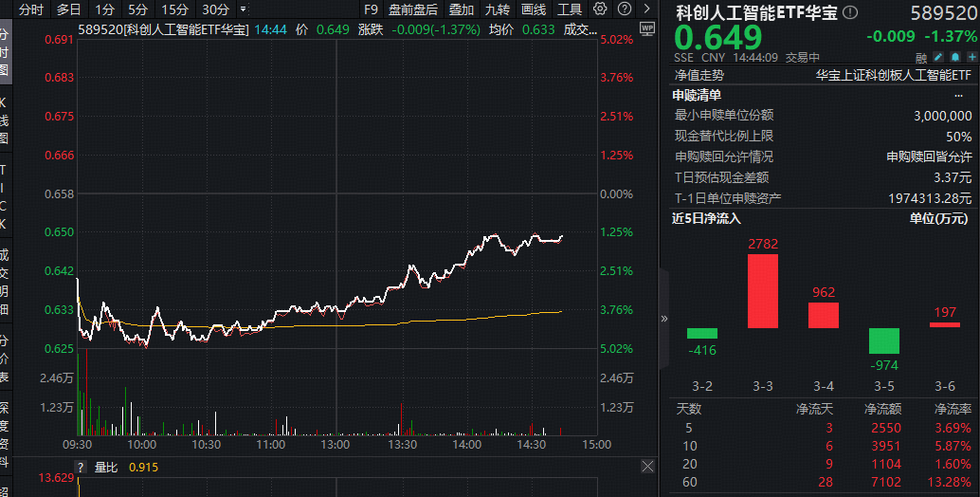This screenshot has height=497, width=980.
Task: Click the 申赎清单 heading
Action: pyautogui.click(x=697, y=95)
